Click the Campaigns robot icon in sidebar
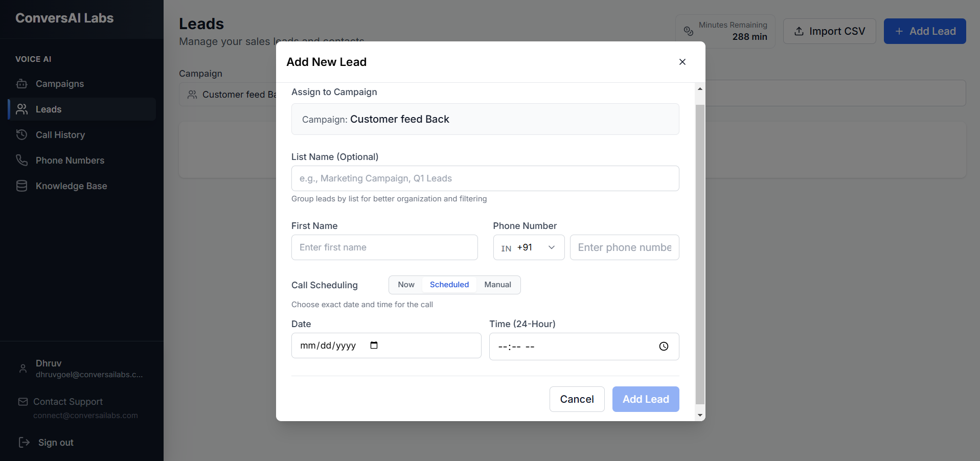Image resolution: width=980 pixels, height=461 pixels. click(21, 83)
